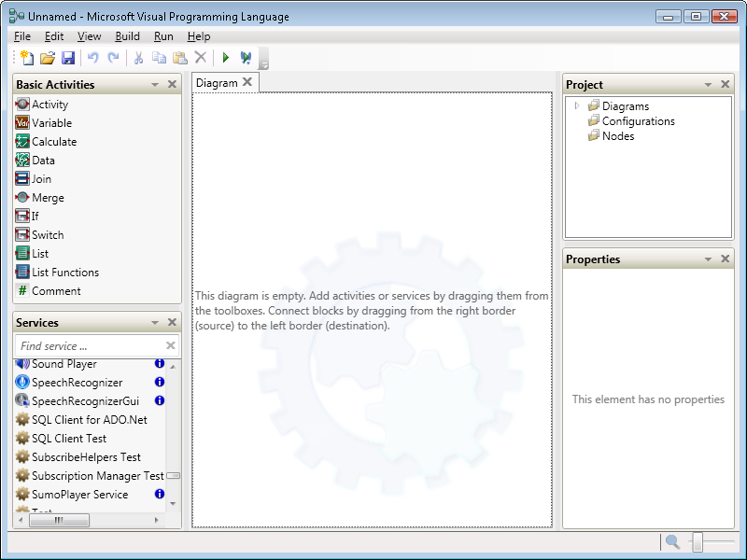The height and width of the screenshot is (560, 747).
Task: Click the Debug Start toolbar icon
Action: 246,58
